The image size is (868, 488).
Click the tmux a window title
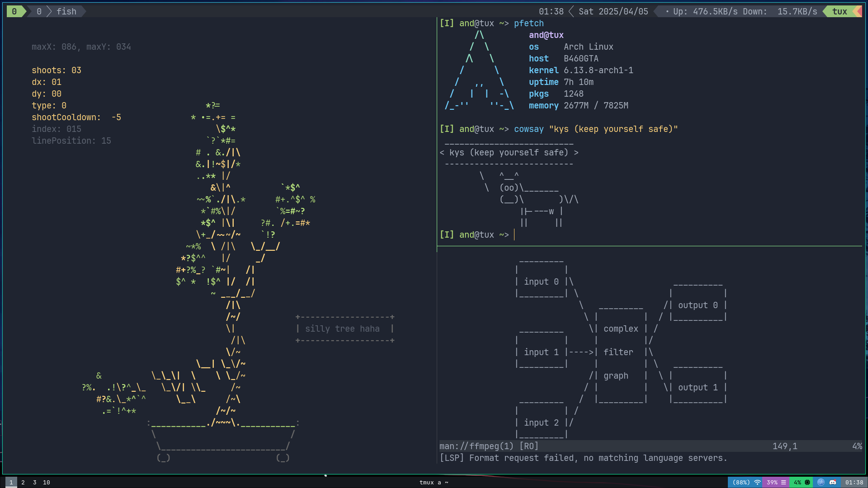[434, 483]
